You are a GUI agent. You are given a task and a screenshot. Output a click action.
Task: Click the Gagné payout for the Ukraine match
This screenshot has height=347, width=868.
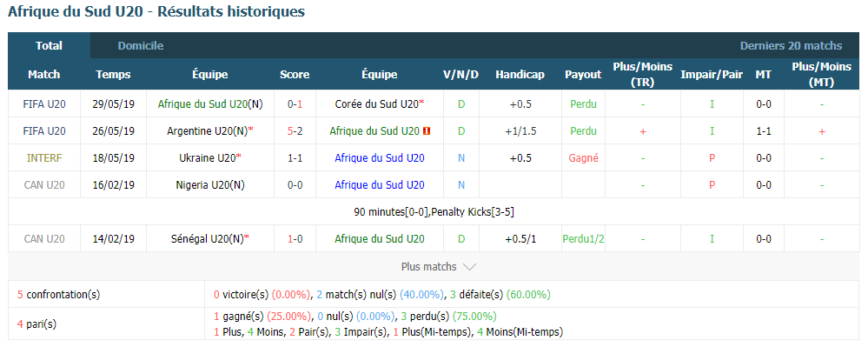[584, 158]
